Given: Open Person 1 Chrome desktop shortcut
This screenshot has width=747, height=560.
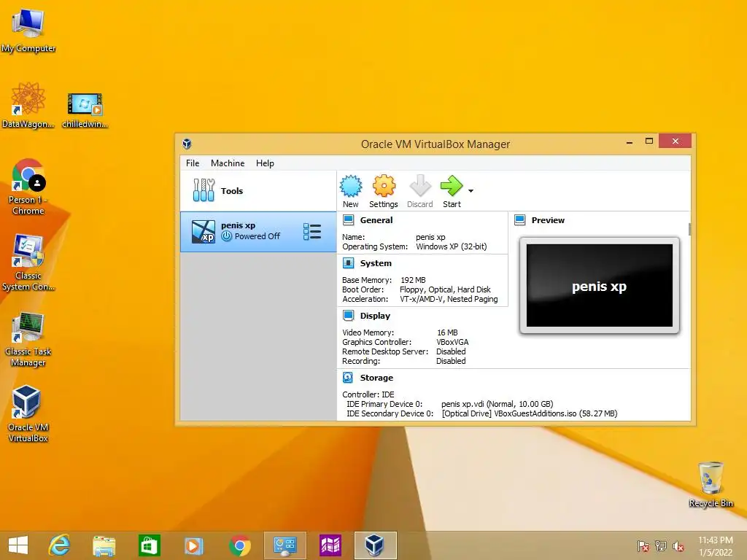Looking at the screenshot, I should coord(28,187).
